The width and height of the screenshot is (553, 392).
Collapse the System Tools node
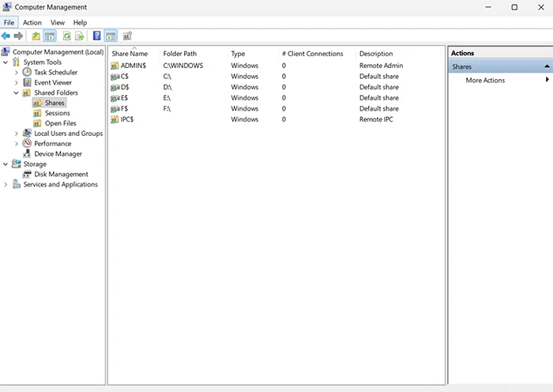point(6,62)
